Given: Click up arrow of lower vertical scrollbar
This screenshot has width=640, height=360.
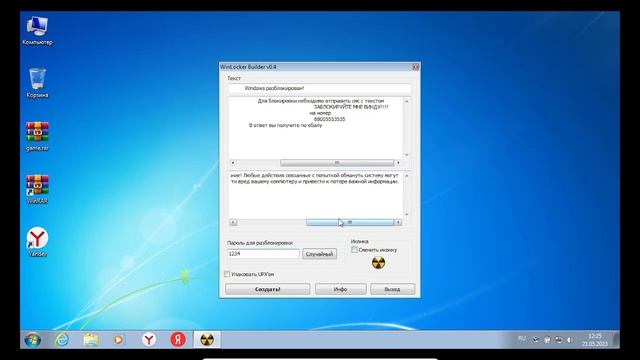Looking at the screenshot, I should point(407,176).
